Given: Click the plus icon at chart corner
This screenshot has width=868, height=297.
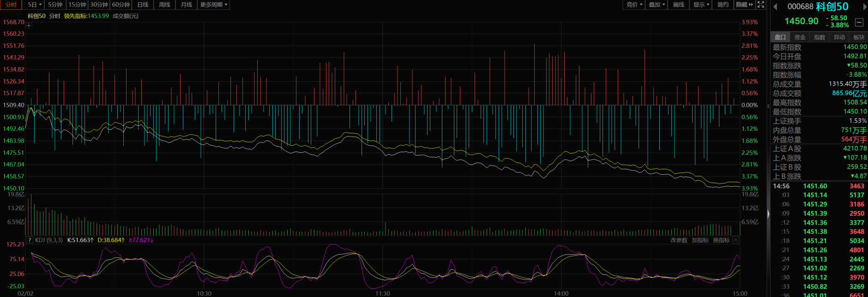Looking at the screenshot, I should click(x=29, y=25).
